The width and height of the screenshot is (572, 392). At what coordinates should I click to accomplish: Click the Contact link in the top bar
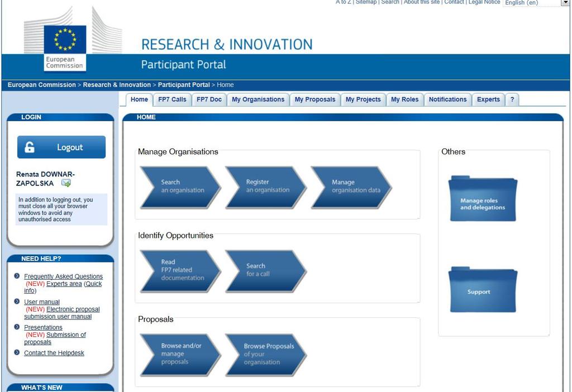pos(454,2)
